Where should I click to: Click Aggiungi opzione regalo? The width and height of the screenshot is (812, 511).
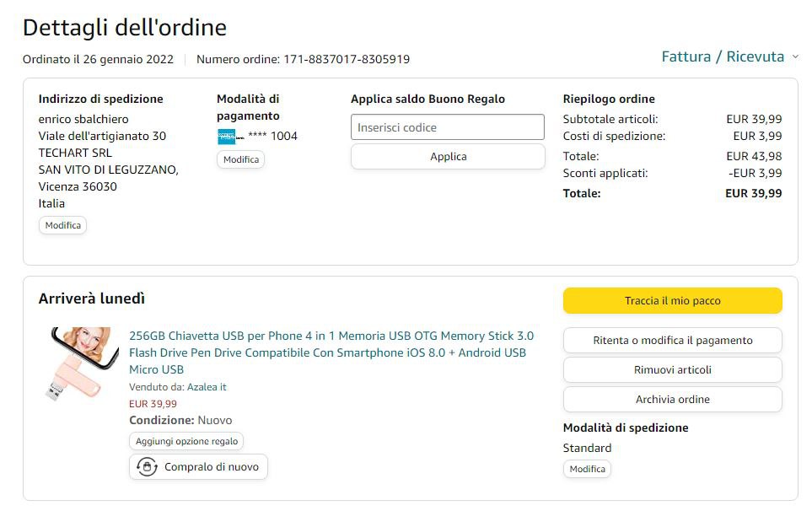[186, 441]
